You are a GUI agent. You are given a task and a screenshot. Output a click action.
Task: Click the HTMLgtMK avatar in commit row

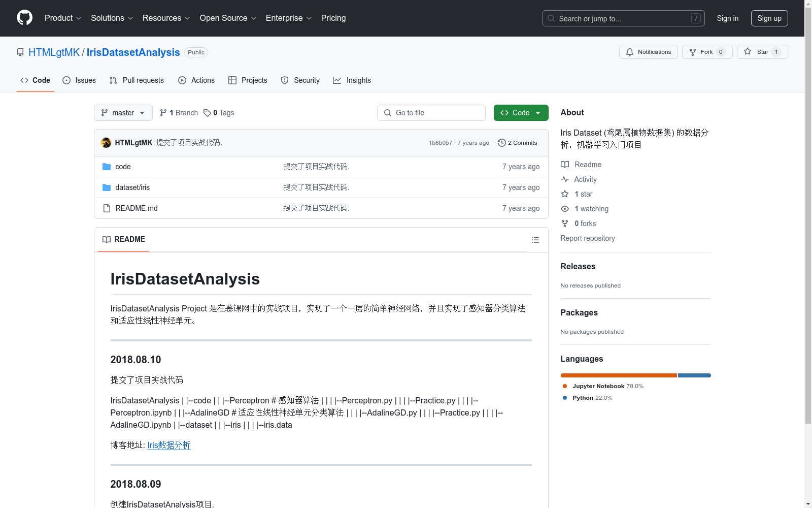click(106, 143)
